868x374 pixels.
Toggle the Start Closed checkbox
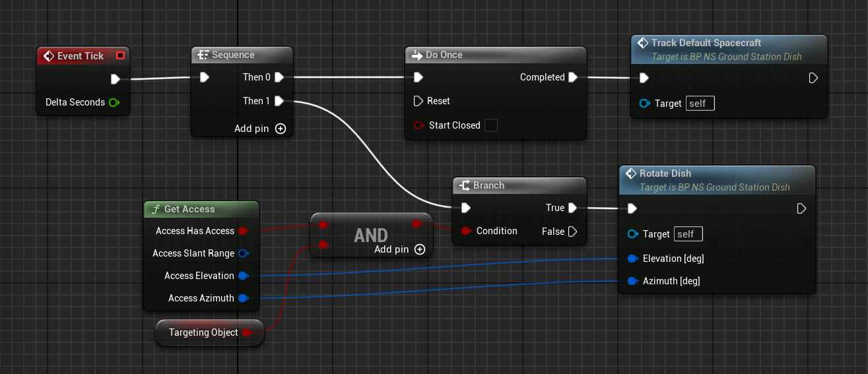coord(490,125)
